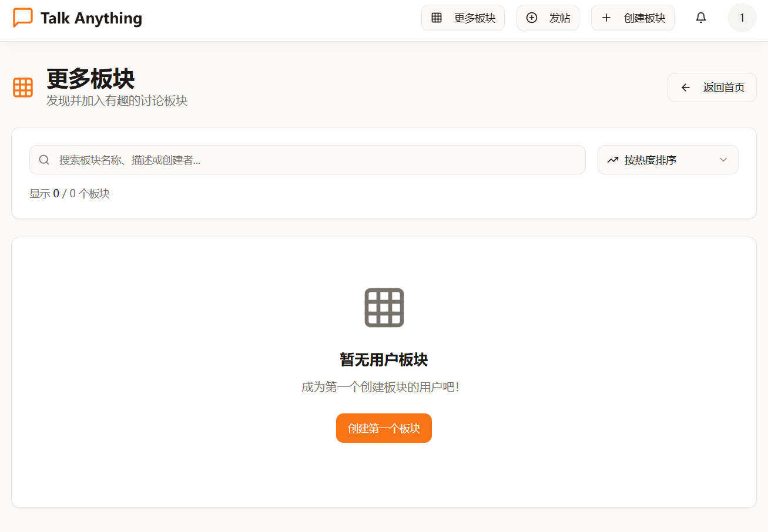Open the user avatar menu labeled 1
This screenshot has width=768, height=532.
[742, 18]
